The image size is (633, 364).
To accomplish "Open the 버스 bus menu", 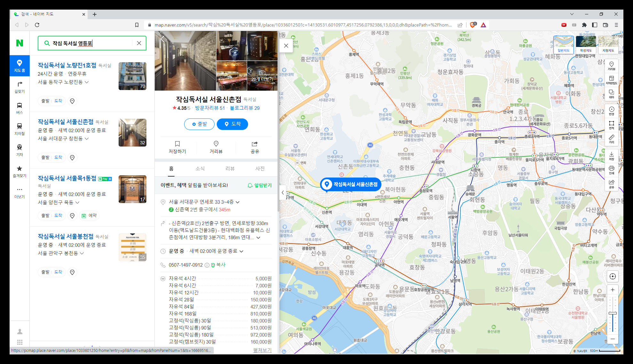I will [x=20, y=108].
